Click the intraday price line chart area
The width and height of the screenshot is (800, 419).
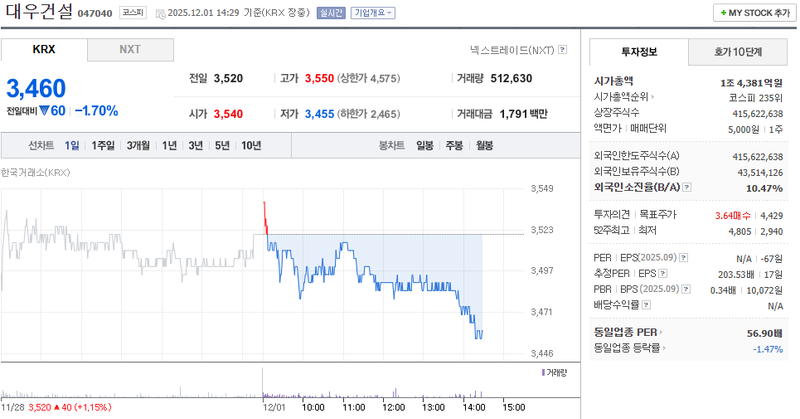[263, 270]
